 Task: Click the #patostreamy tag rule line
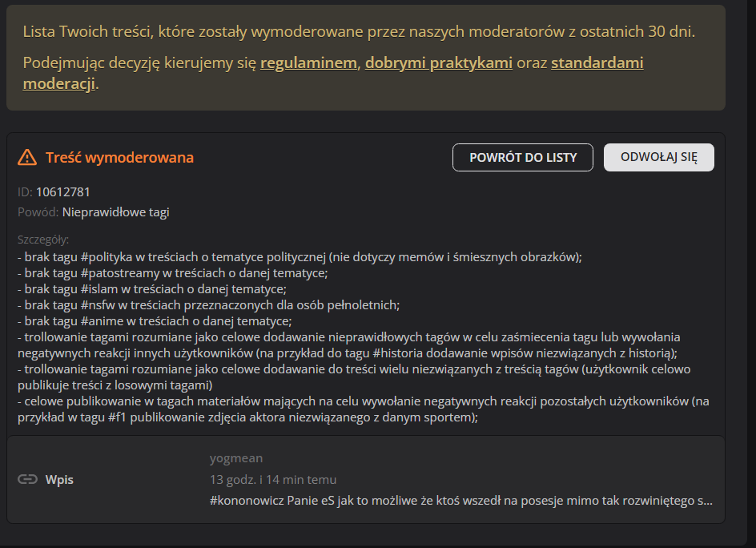point(172,272)
